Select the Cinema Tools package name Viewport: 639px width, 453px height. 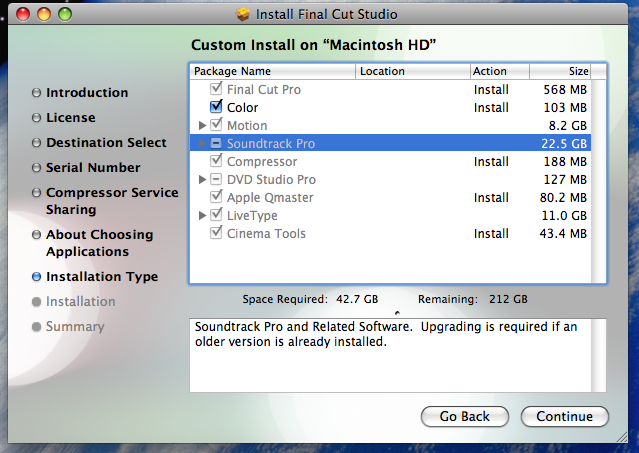[x=266, y=233]
